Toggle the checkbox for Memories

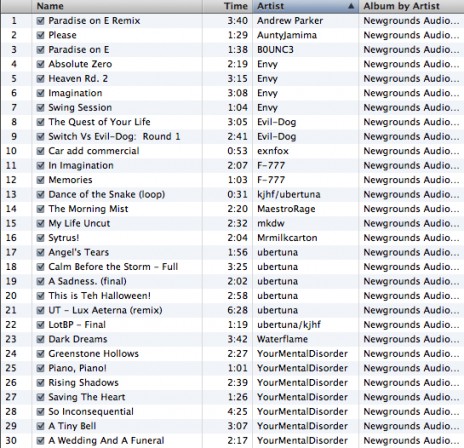(40, 180)
